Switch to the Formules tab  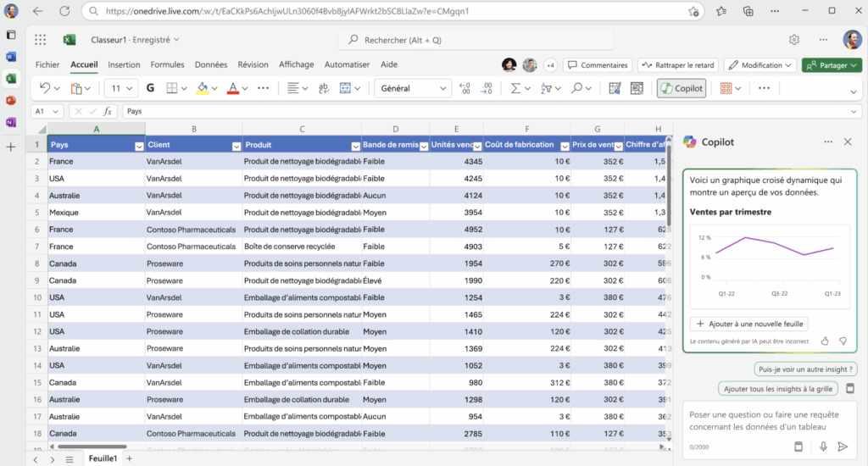coord(167,64)
